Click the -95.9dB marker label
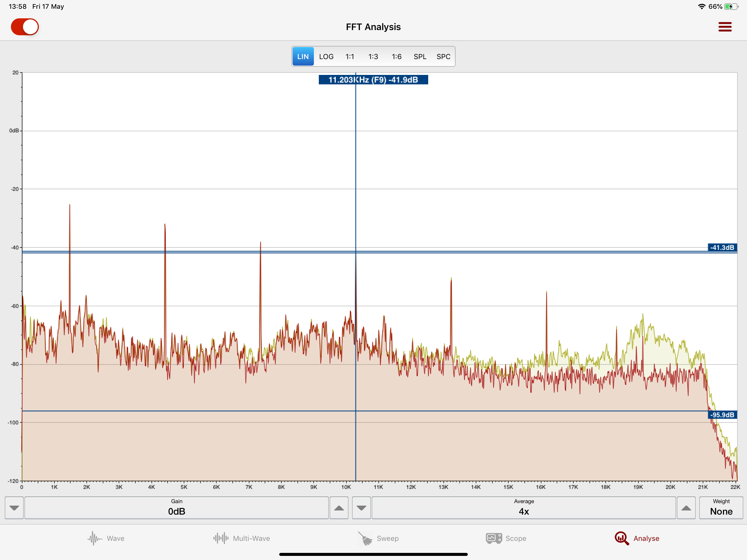The width and height of the screenshot is (747, 560). [722, 415]
